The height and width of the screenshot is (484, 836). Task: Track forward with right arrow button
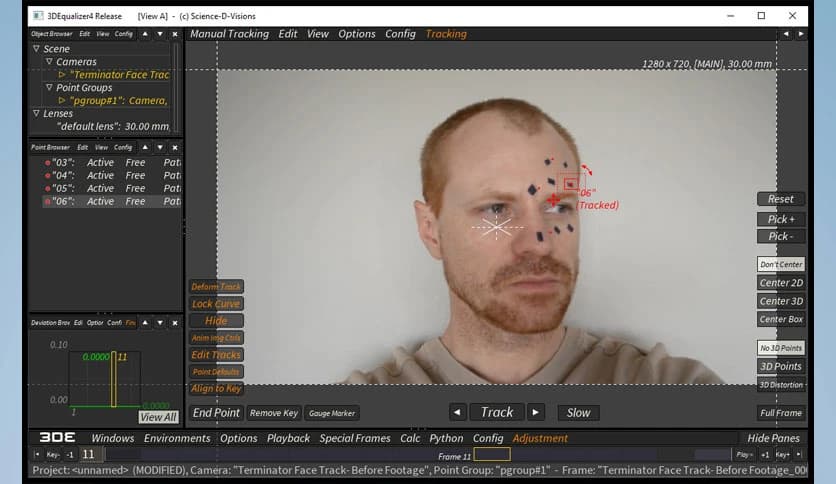pyautogui.click(x=536, y=412)
